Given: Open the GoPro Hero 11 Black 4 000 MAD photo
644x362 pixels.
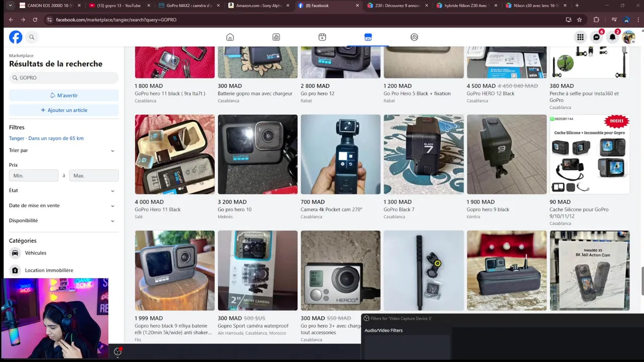Looking at the screenshot, I should tap(175, 154).
